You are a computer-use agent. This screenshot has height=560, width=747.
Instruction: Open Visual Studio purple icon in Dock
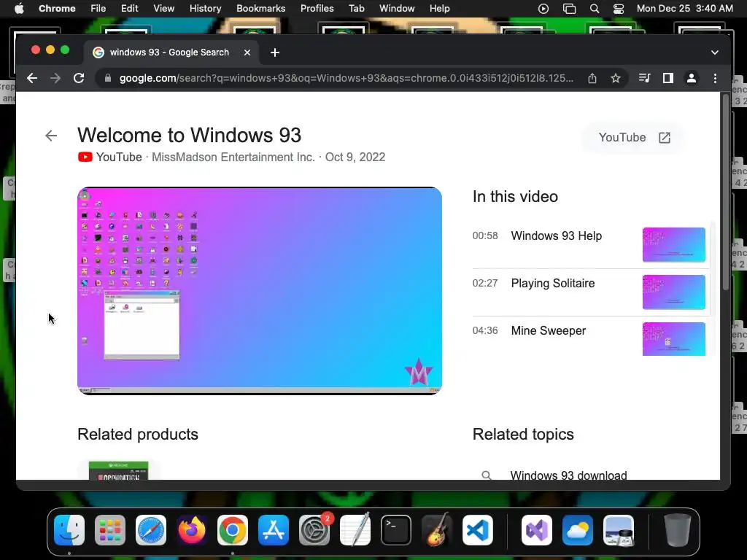(x=537, y=530)
